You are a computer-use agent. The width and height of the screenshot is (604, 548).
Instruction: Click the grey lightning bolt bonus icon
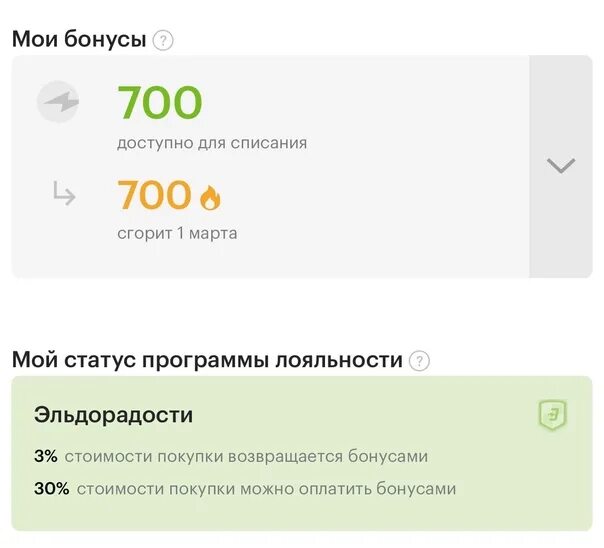pos(58,102)
